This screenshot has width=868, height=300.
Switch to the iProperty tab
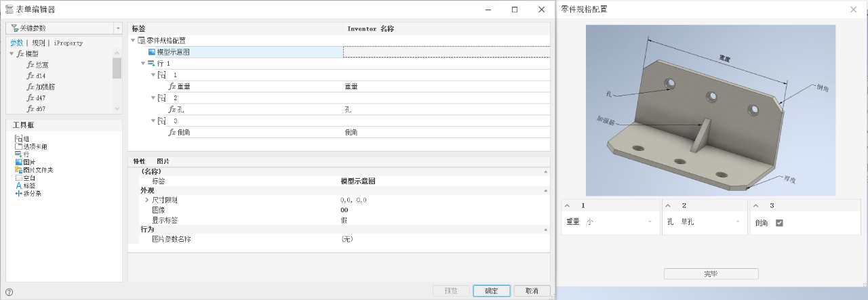click(68, 43)
